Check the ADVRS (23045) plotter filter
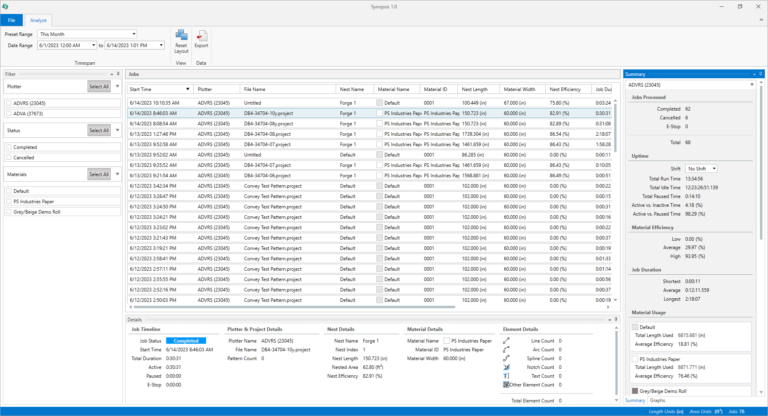The height and width of the screenshot is (416, 768). [x=9, y=103]
